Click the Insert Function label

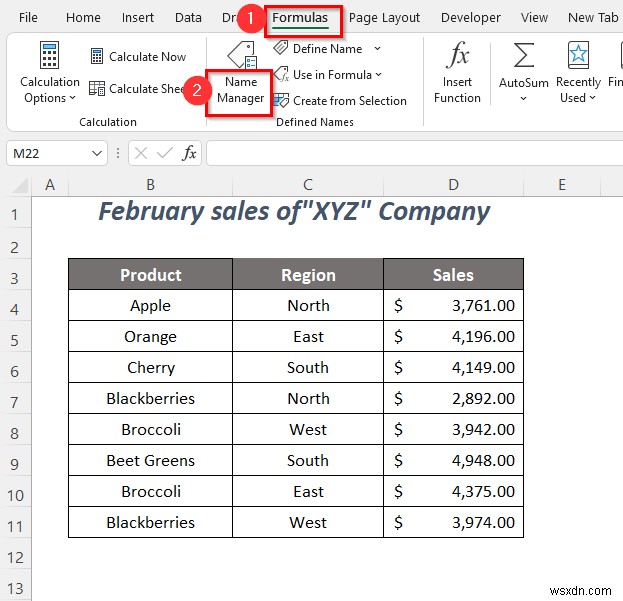click(457, 90)
